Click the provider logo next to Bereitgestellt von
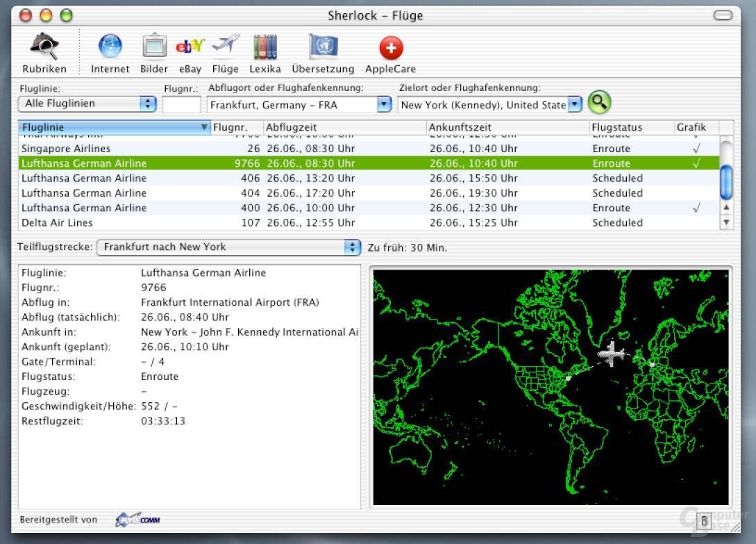Image resolution: width=756 pixels, height=544 pixels. [138, 520]
